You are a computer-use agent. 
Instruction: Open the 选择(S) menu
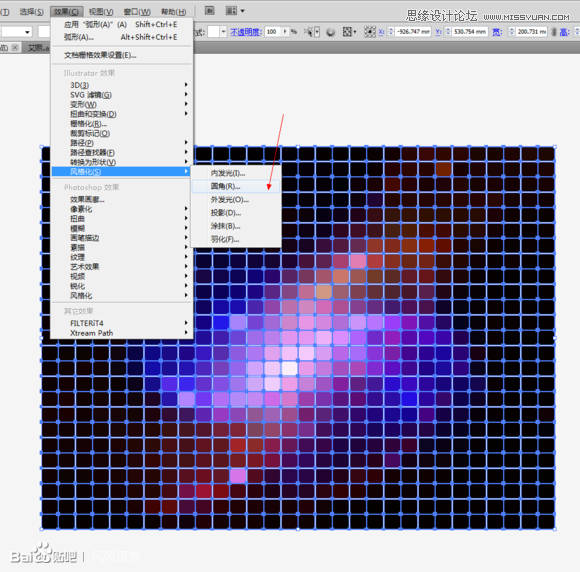pyautogui.click(x=31, y=12)
